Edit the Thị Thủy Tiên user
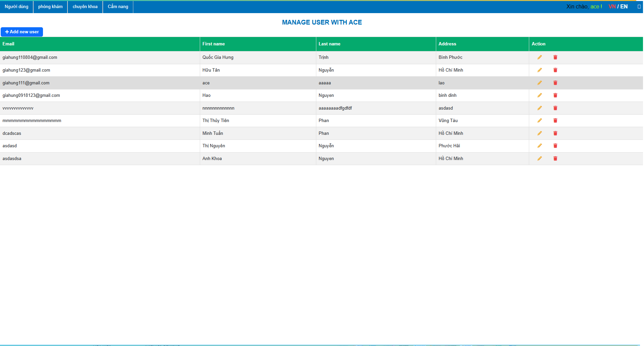 click(x=539, y=121)
